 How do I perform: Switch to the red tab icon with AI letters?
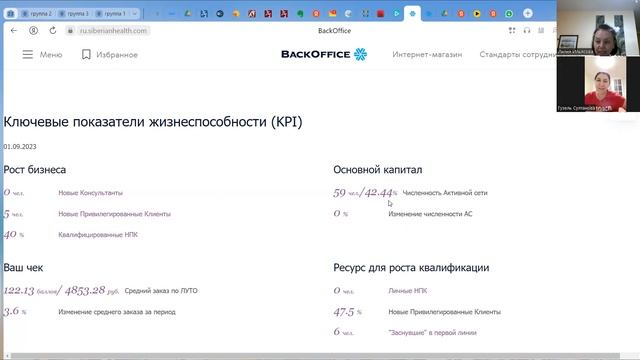pos(252,13)
